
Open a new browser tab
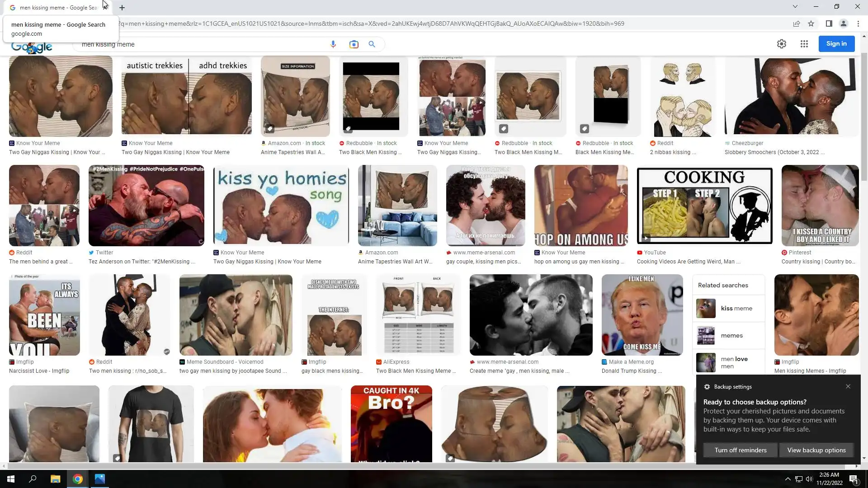coord(122,8)
